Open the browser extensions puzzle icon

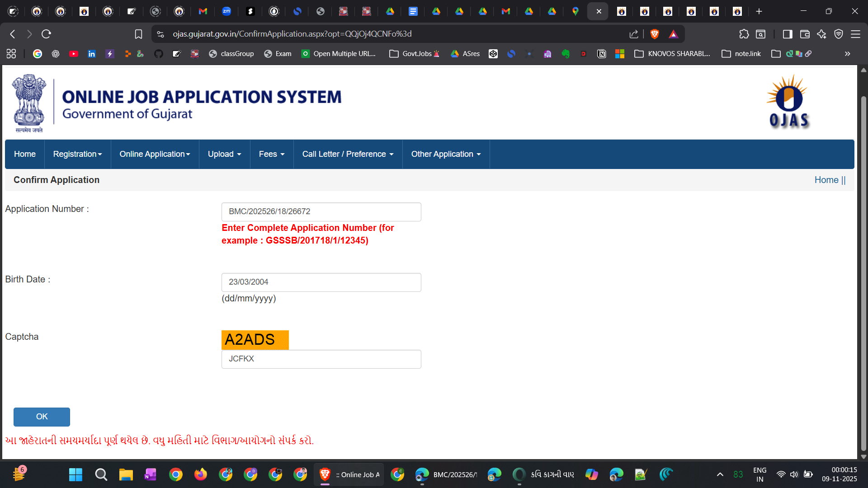(x=744, y=34)
